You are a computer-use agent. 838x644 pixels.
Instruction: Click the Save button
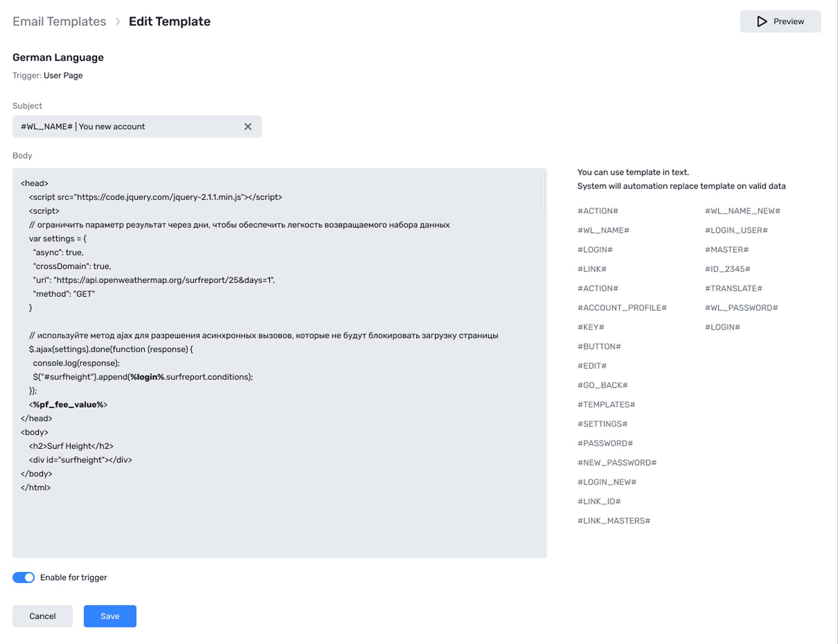(x=110, y=616)
